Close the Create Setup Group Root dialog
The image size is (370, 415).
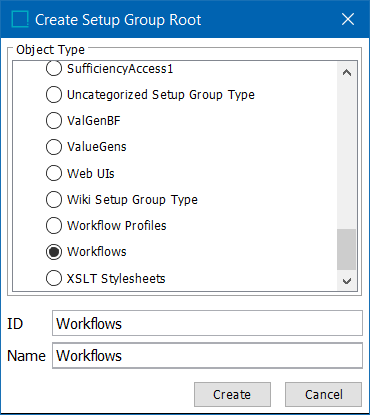pos(348,19)
